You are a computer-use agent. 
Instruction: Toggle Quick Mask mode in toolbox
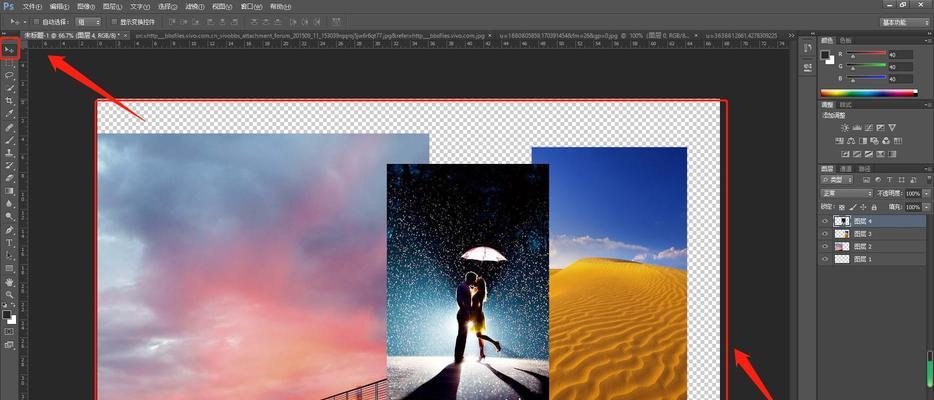9,332
